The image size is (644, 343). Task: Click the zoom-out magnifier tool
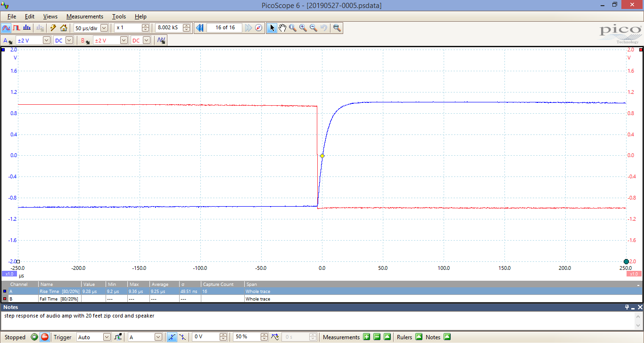coord(314,28)
